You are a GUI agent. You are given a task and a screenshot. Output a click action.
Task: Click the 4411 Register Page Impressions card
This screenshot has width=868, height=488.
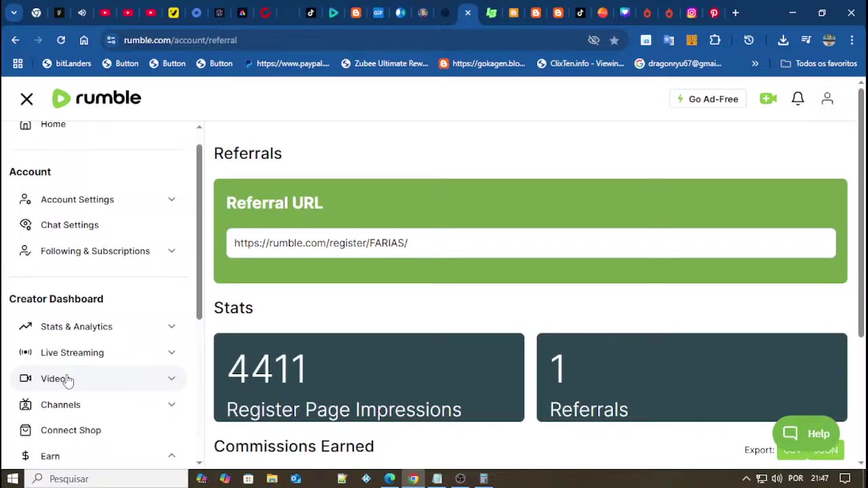(369, 378)
